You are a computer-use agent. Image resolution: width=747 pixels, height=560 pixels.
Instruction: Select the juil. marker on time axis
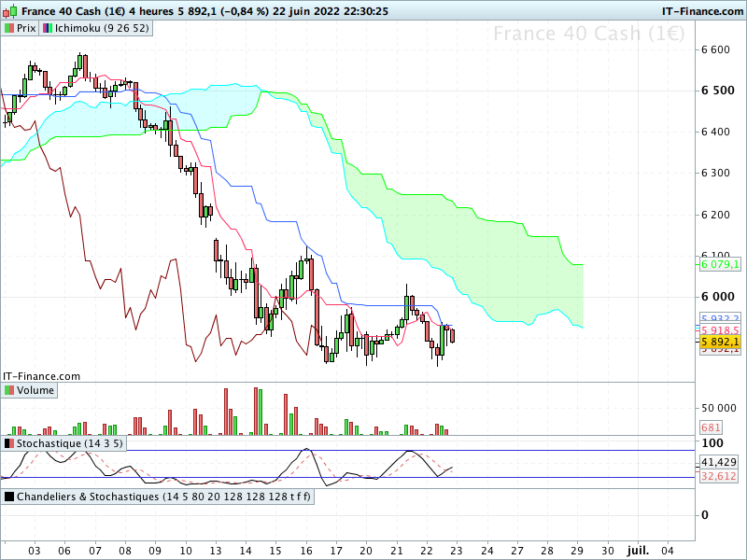tap(638, 551)
